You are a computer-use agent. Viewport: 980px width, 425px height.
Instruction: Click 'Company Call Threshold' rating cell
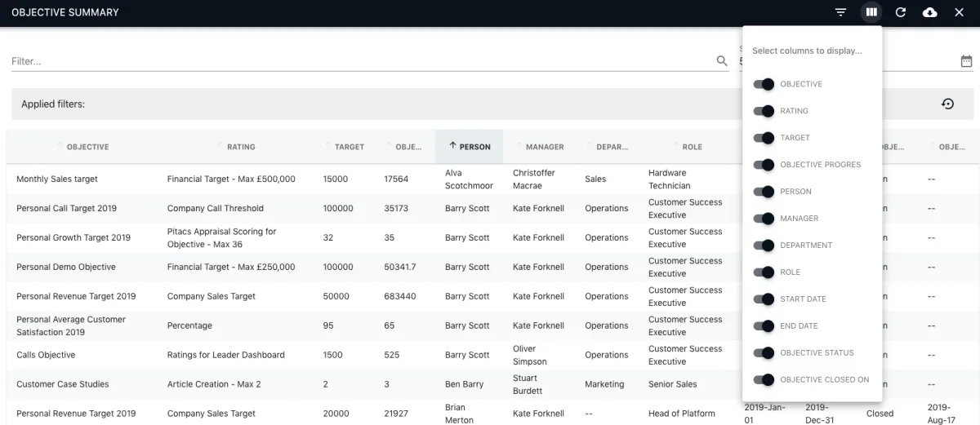(215, 208)
